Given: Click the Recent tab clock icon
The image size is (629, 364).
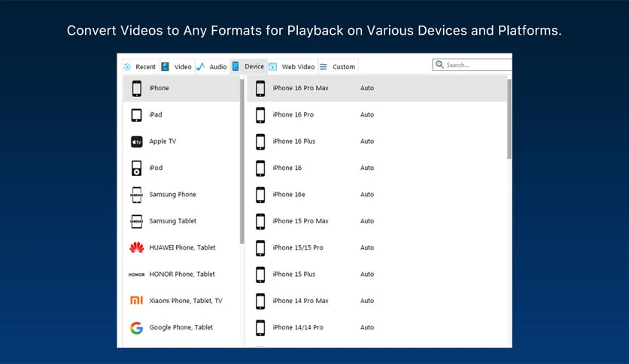Looking at the screenshot, I should (x=127, y=67).
